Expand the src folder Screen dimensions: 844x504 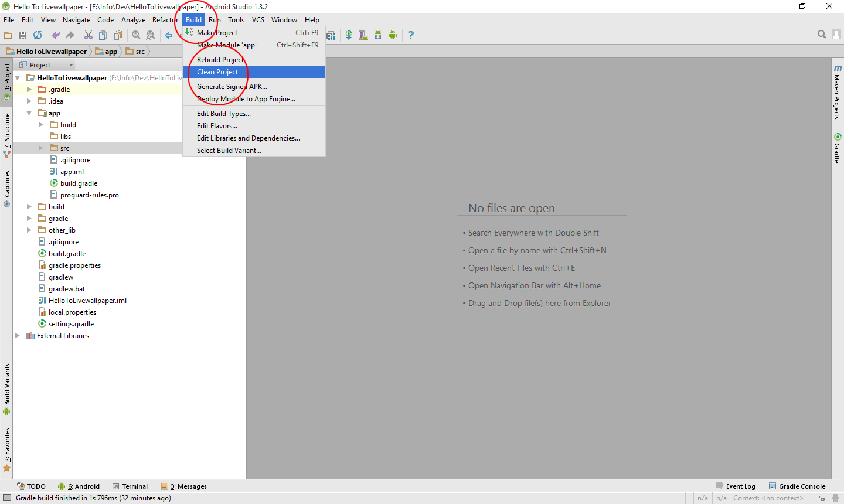click(x=41, y=148)
